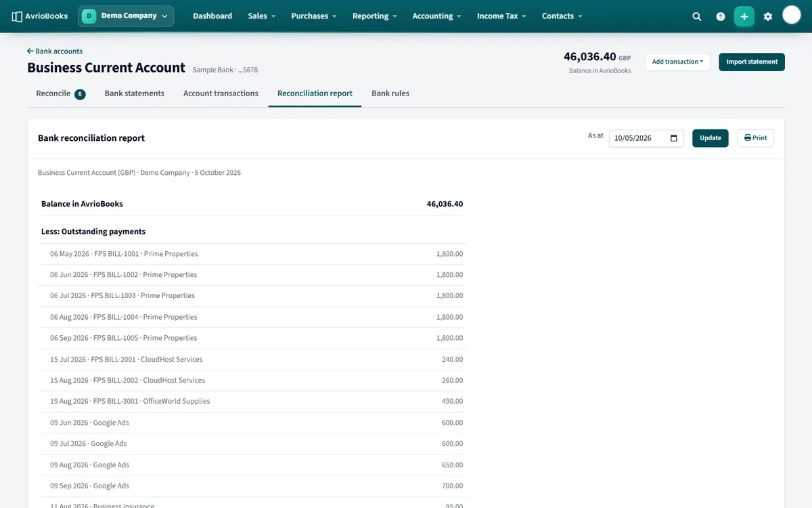Select the 09 Aug 2026 Google Ads row

tap(252, 465)
